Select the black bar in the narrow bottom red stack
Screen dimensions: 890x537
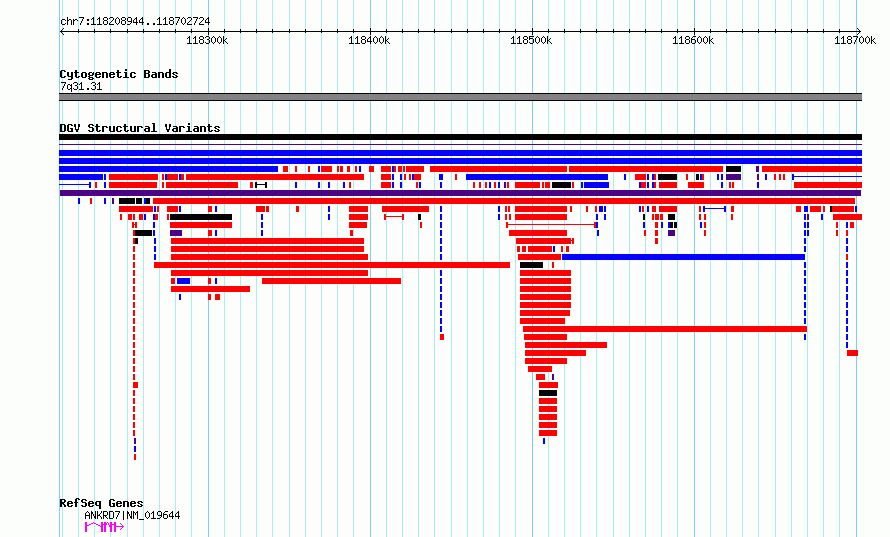[548, 393]
